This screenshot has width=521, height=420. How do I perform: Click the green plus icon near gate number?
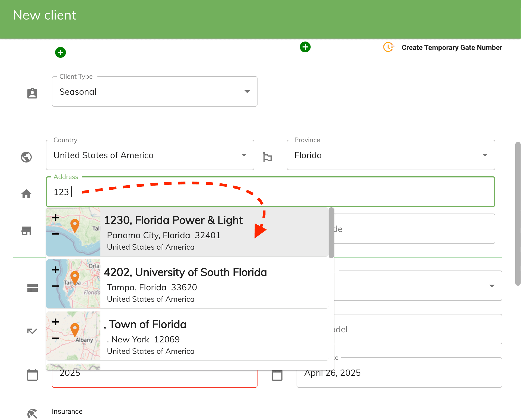(x=305, y=47)
